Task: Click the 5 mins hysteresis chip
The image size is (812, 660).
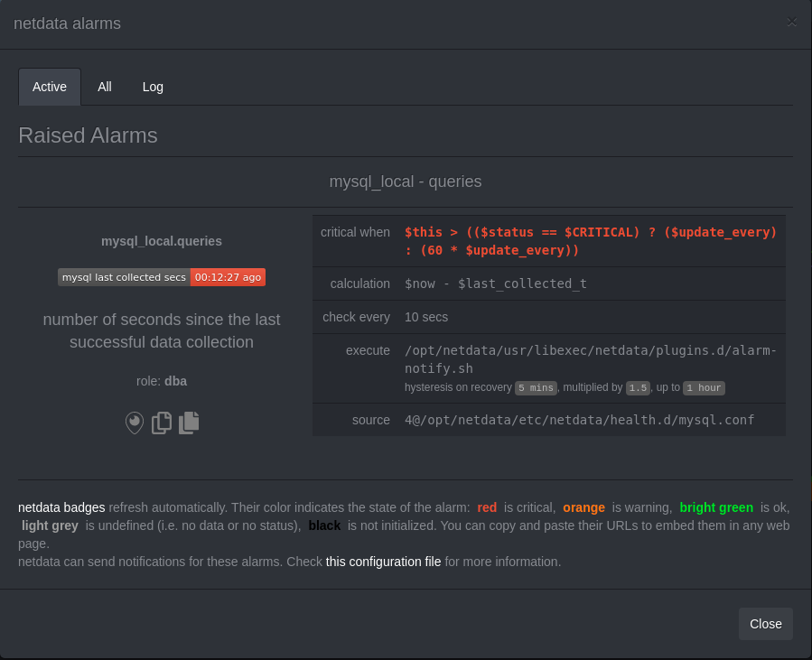Action: pyautogui.click(x=536, y=387)
